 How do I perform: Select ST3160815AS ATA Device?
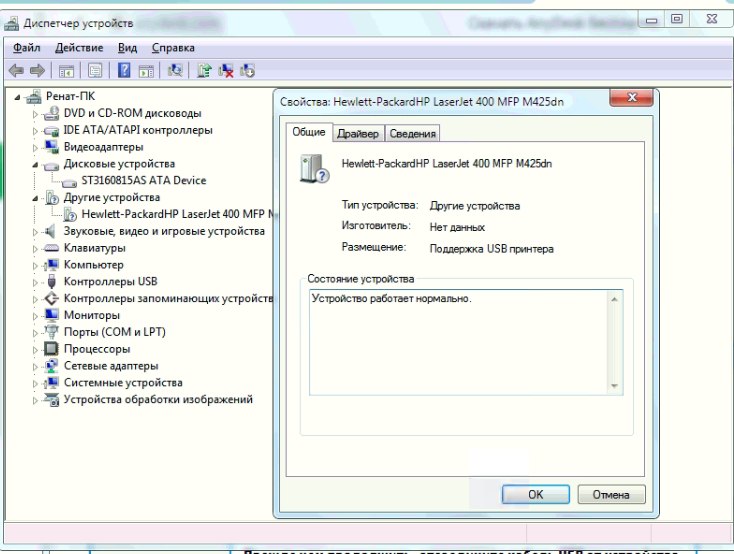(143, 180)
